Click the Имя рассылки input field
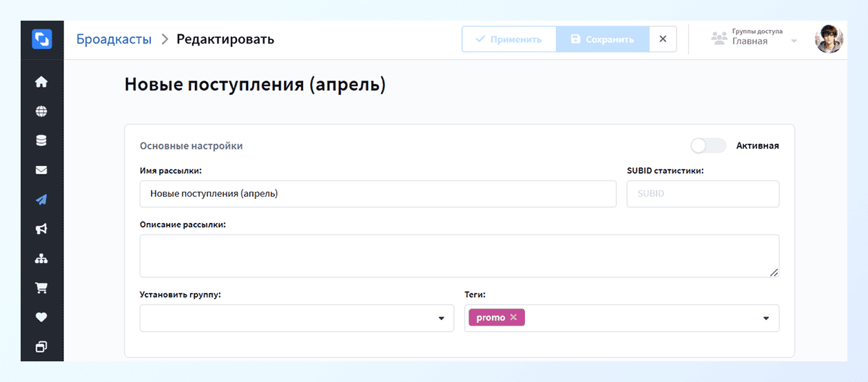Viewport: 868px width, 382px height. 378,194
